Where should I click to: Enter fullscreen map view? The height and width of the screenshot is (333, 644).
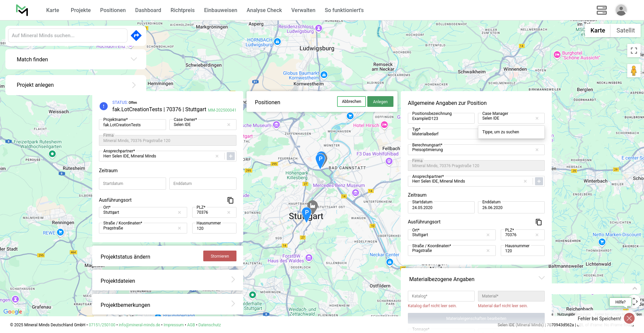coord(634,51)
